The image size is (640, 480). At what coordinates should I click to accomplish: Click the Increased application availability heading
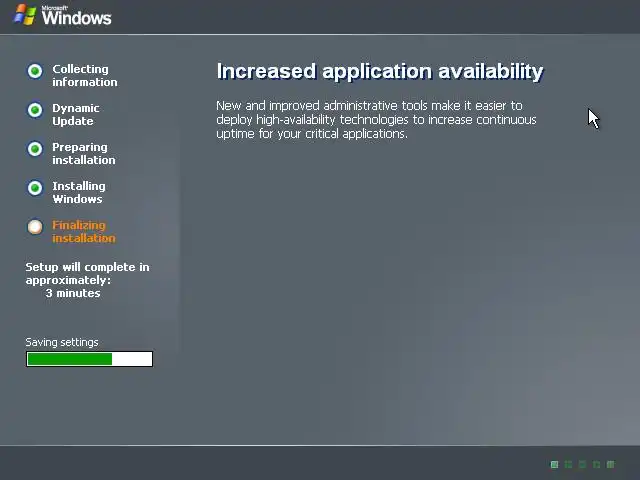tap(380, 71)
